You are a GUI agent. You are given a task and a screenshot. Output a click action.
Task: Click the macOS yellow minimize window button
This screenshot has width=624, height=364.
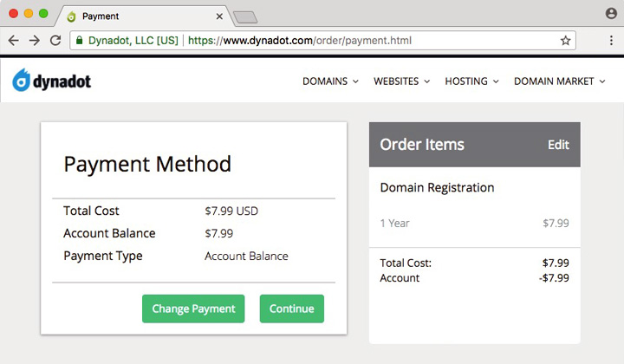(x=29, y=14)
